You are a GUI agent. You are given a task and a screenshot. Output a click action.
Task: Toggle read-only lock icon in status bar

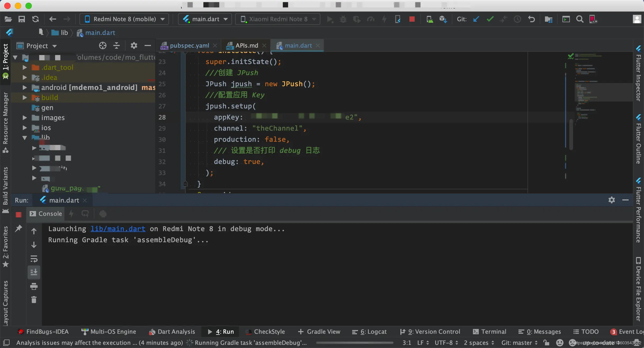pyautogui.click(x=546, y=343)
